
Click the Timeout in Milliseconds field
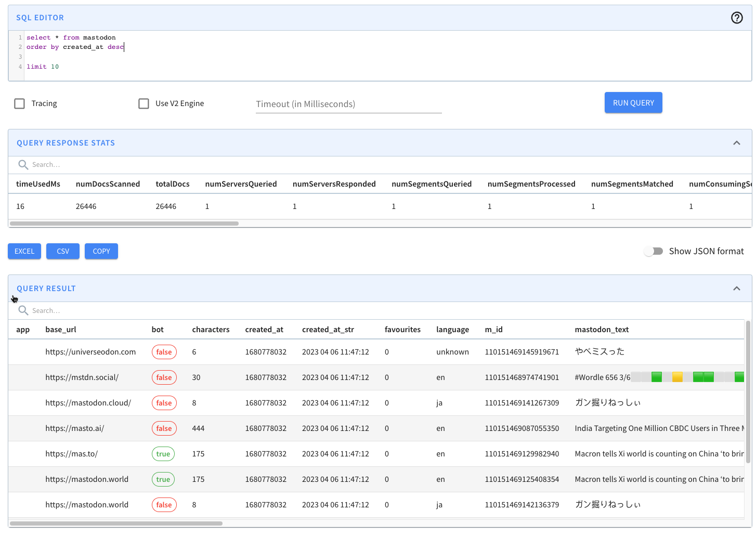pyautogui.click(x=348, y=104)
